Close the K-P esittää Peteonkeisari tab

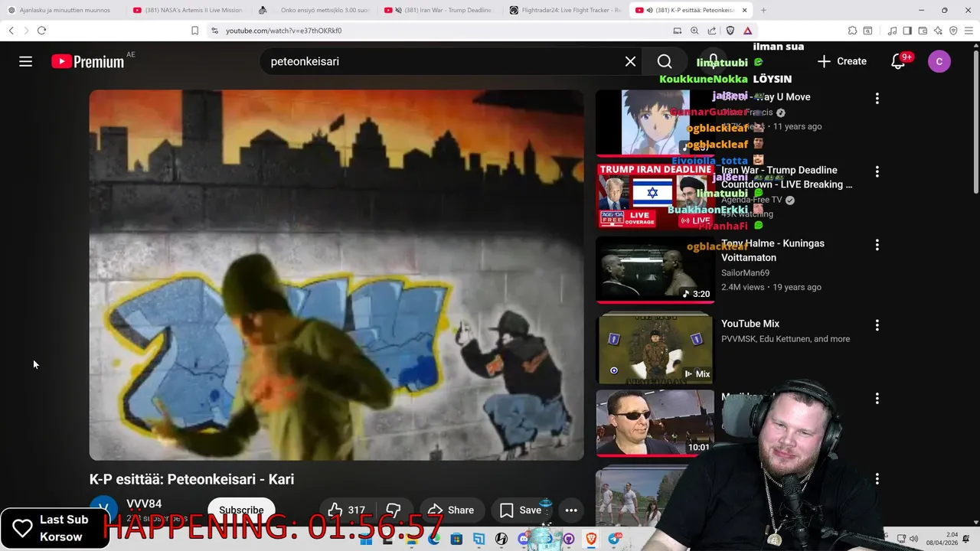pos(744,10)
